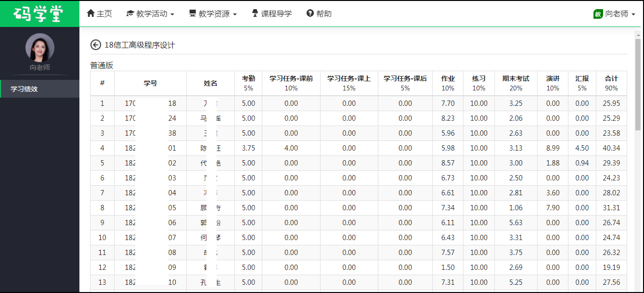Click the 演讲 10% column header
Screen dimensions: 644x293
553,83
